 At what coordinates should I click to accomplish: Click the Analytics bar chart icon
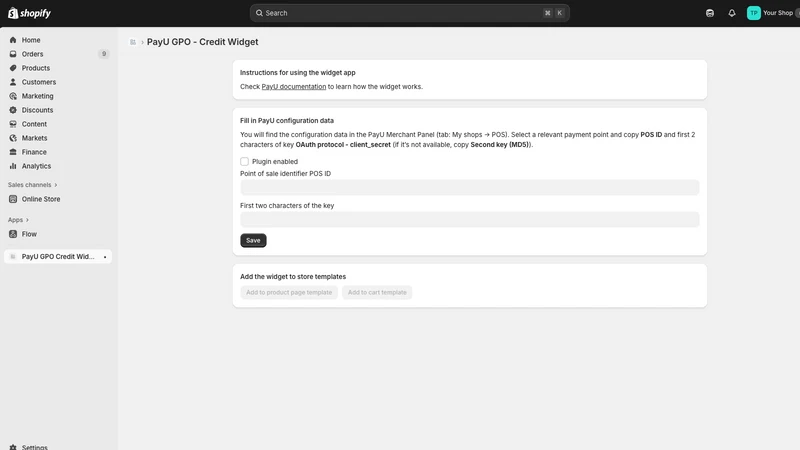(x=13, y=166)
